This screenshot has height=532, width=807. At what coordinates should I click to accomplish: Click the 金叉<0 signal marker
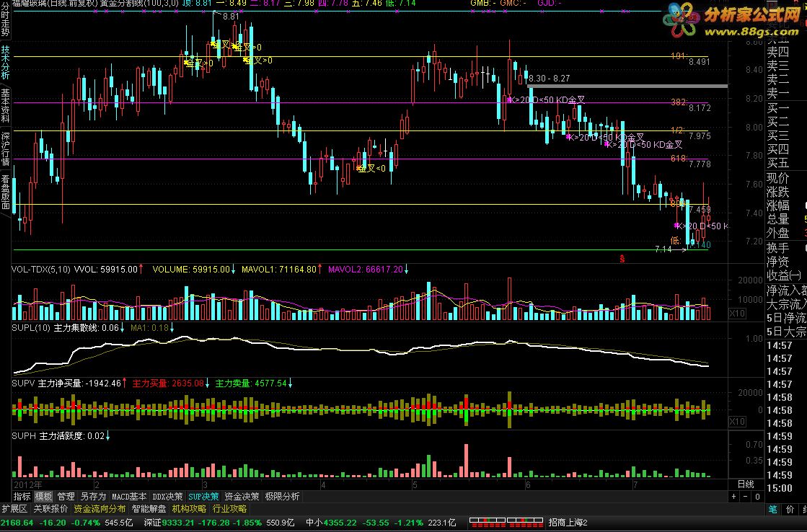pos(371,168)
